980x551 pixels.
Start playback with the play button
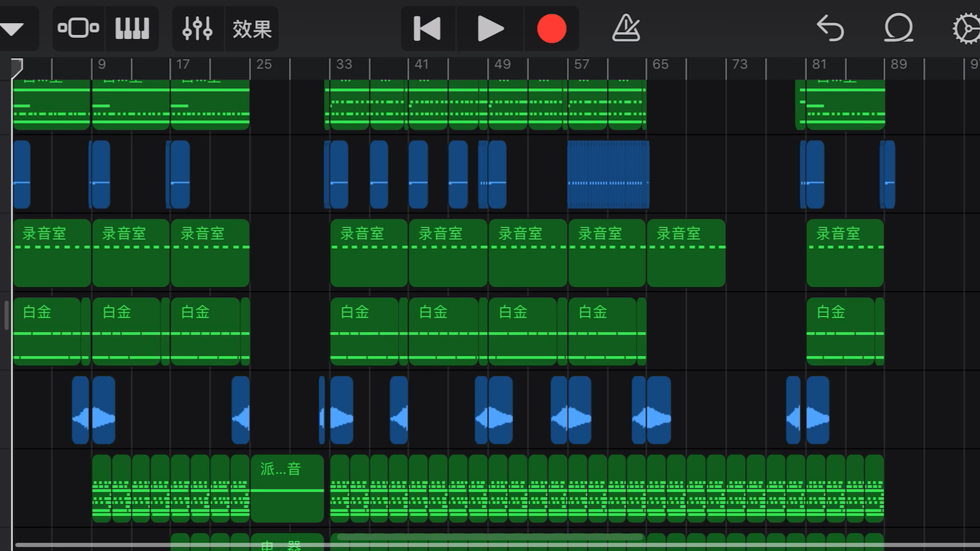[x=490, y=29]
